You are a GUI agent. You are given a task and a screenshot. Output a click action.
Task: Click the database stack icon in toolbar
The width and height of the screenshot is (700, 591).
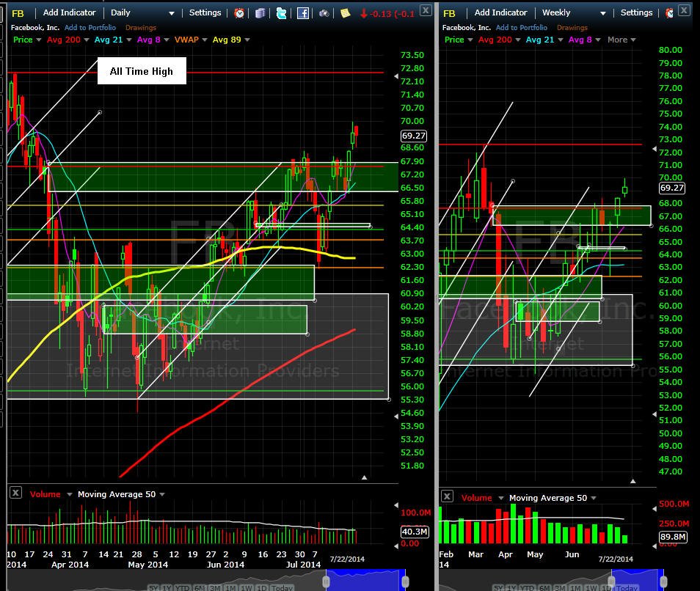coord(260,13)
